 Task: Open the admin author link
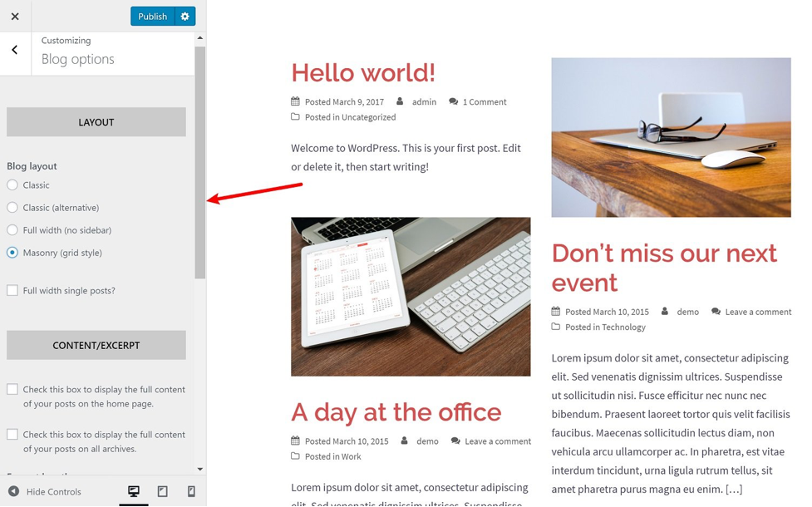[x=424, y=102]
